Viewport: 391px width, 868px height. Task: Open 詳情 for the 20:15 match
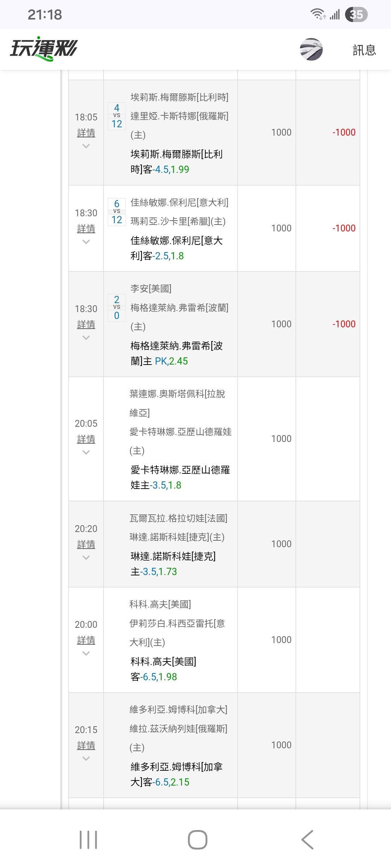click(x=86, y=745)
